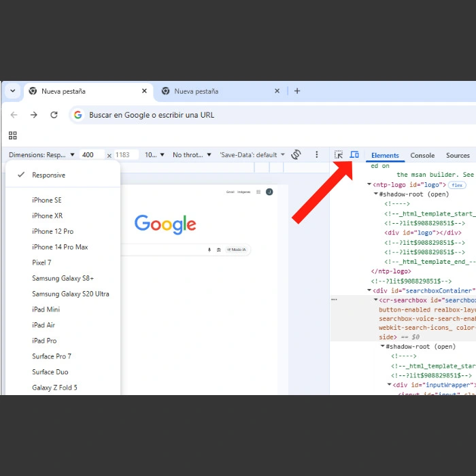The width and height of the screenshot is (476, 476).
Task: Collapse the cr-searchbox element node
Action: tap(376, 300)
